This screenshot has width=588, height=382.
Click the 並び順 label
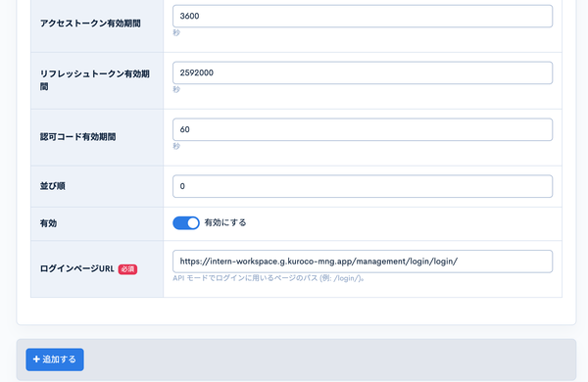(53, 186)
